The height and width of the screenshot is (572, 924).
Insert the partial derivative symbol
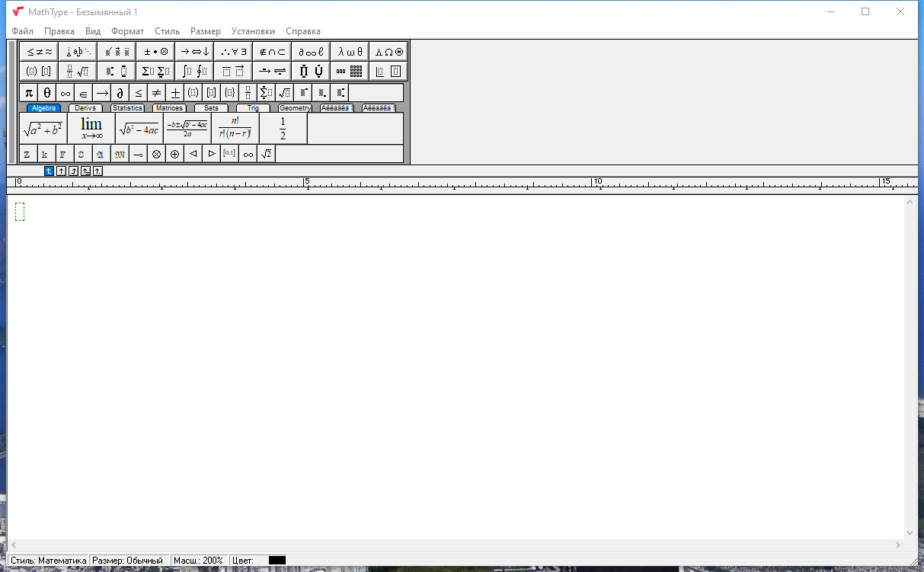point(120,93)
